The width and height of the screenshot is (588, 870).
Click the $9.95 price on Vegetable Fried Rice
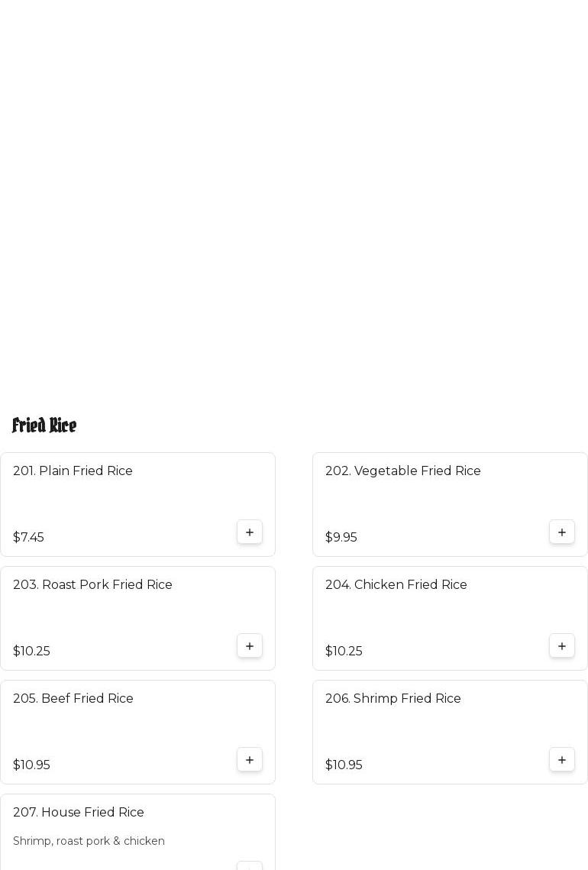341,538
